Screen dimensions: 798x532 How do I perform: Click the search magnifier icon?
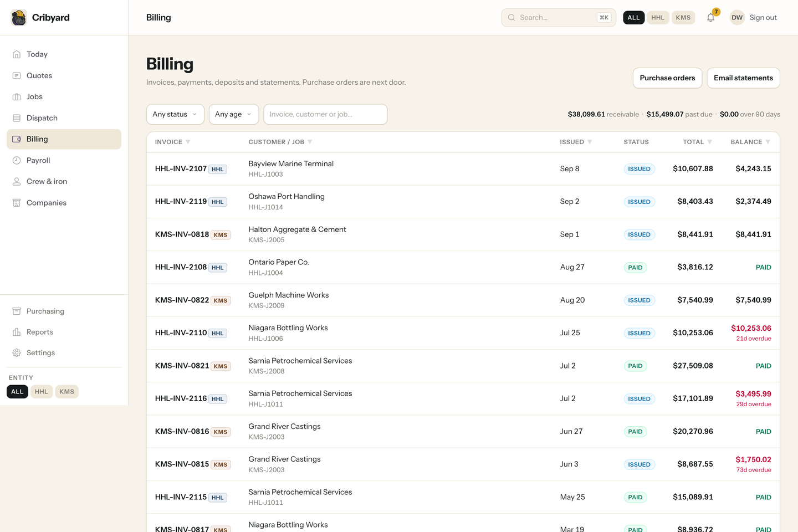(511, 18)
